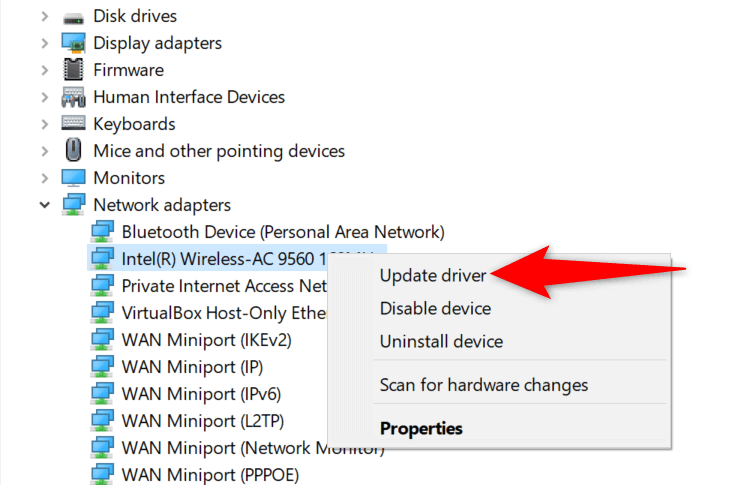Expand the Display adapters category
The width and height of the screenshot is (747, 485).
point(44,43)
